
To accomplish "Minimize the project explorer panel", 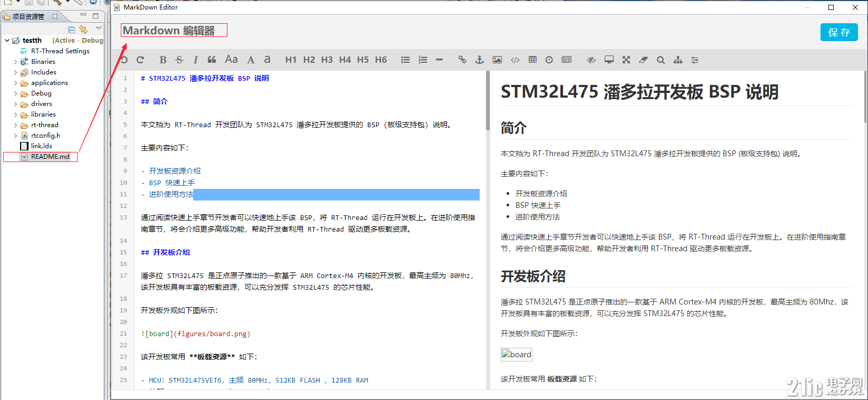I will pos(83,15).
